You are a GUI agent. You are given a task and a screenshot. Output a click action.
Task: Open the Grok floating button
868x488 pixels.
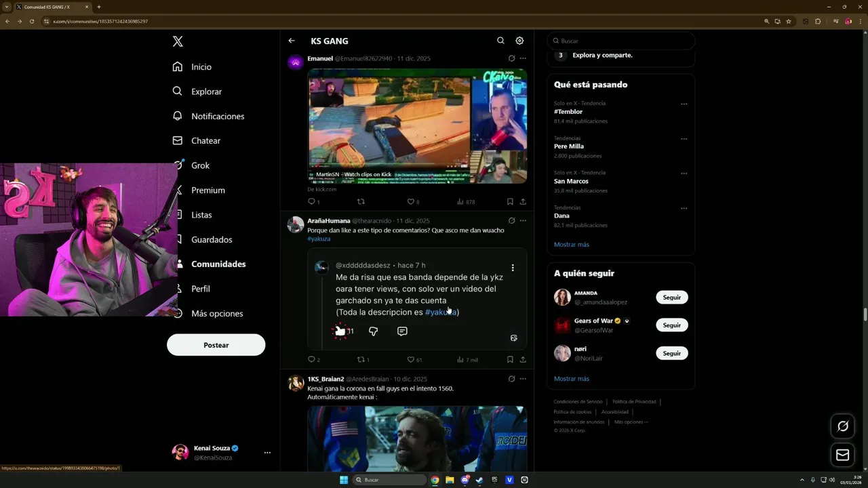(843, 426)
